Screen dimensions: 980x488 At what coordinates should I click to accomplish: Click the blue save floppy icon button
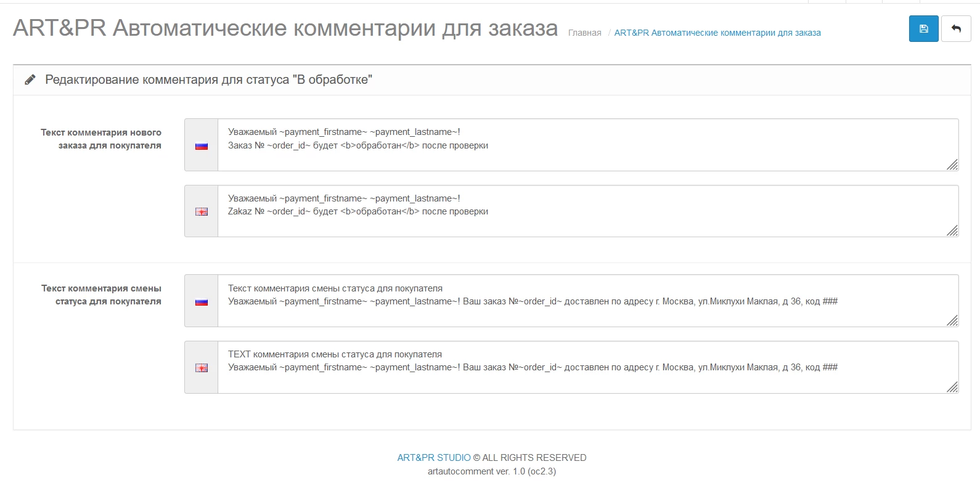923,29
